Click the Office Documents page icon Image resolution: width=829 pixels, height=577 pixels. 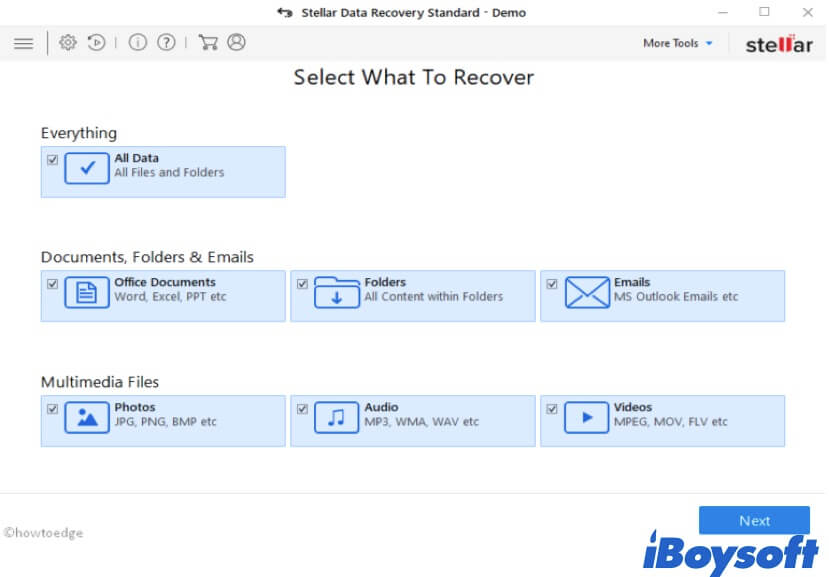tap(87, 292)
